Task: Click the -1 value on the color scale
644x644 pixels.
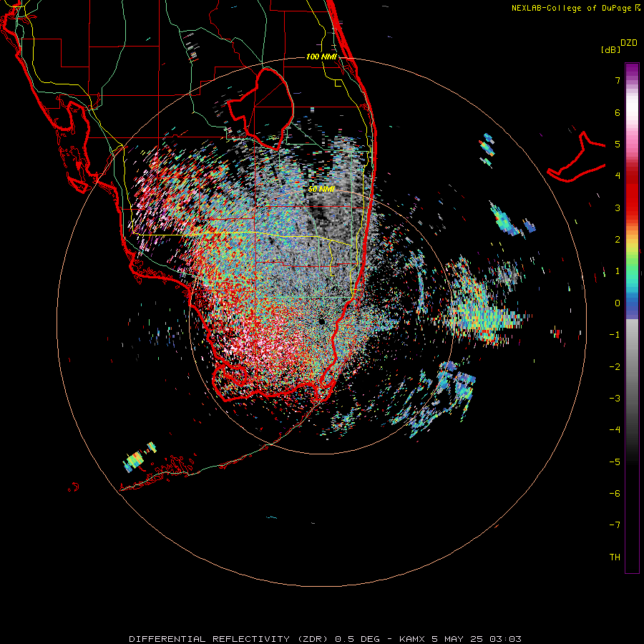Action: pos(615,335)
